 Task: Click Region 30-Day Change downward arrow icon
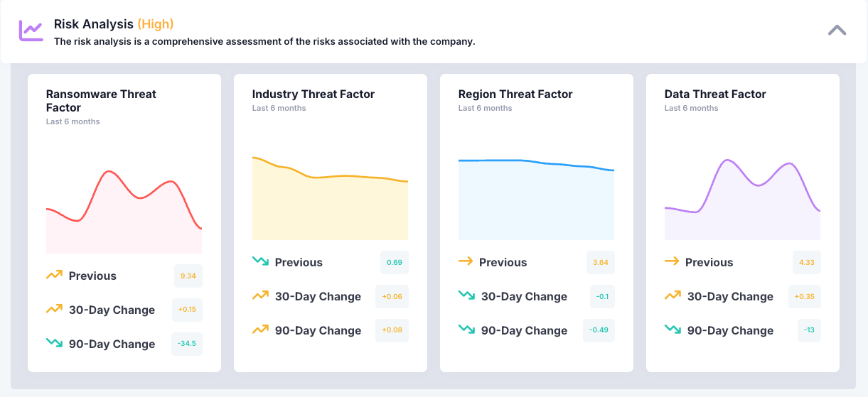click(x=466, y=296)
